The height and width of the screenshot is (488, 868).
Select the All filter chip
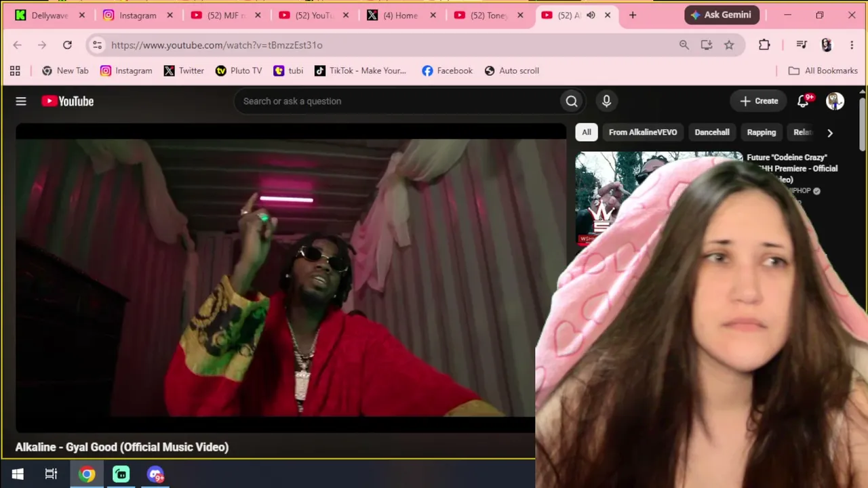pos(587,132)
